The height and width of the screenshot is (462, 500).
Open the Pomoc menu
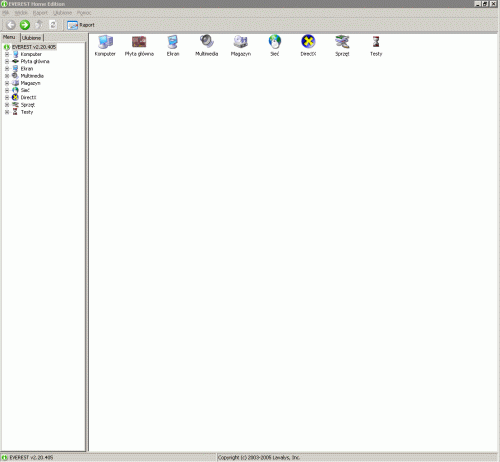click(x=84, y=13)
